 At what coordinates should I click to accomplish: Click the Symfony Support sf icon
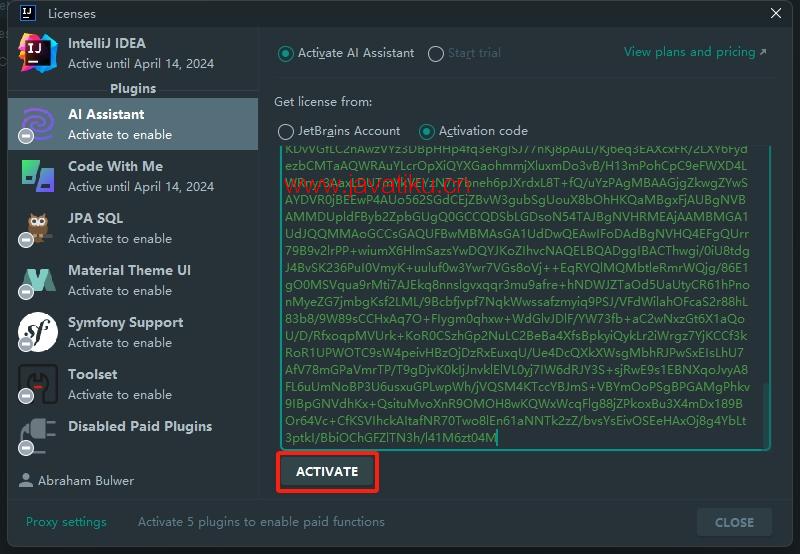(37, 332)
